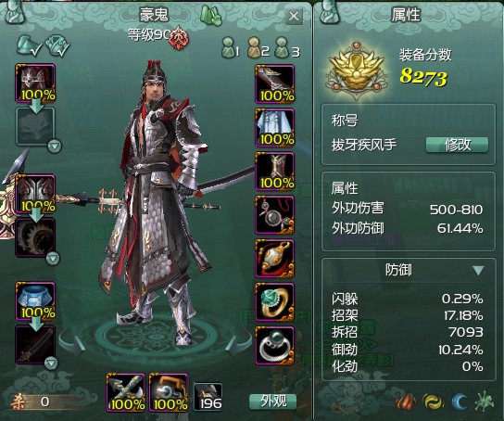This screenshot has height=421, width=504.
Task: Expand the dropdown under the helmet slot
Action: pos(55,147)
